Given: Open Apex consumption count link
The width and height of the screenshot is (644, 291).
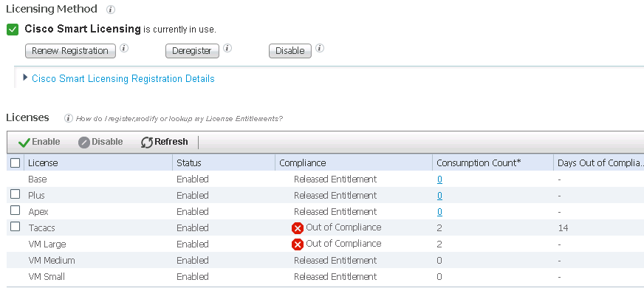Looking at the screenshot, I should [439, 212].
